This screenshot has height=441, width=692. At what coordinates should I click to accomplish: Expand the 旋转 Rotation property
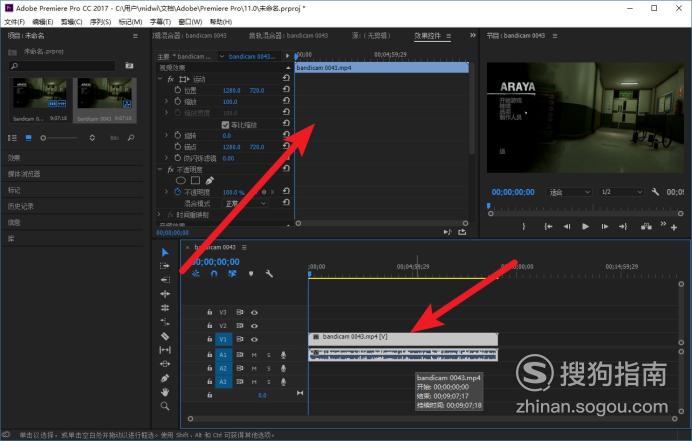(x=166, y=135)
